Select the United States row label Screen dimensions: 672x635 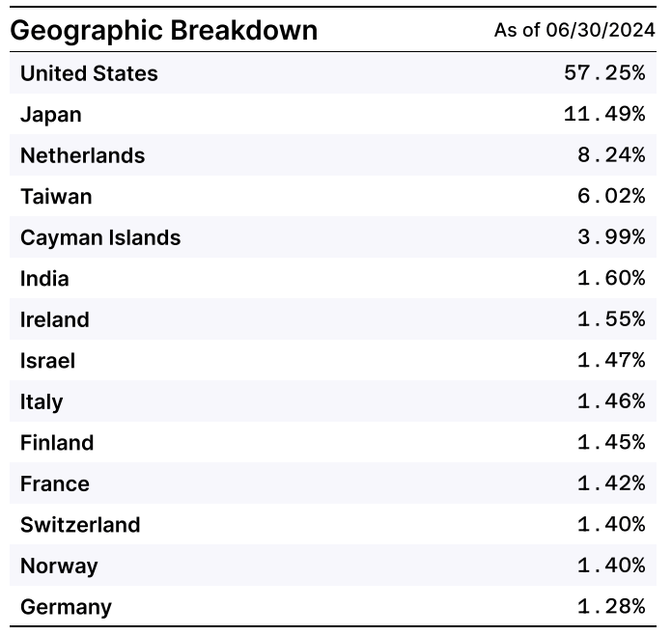click(x=89, y=73)
